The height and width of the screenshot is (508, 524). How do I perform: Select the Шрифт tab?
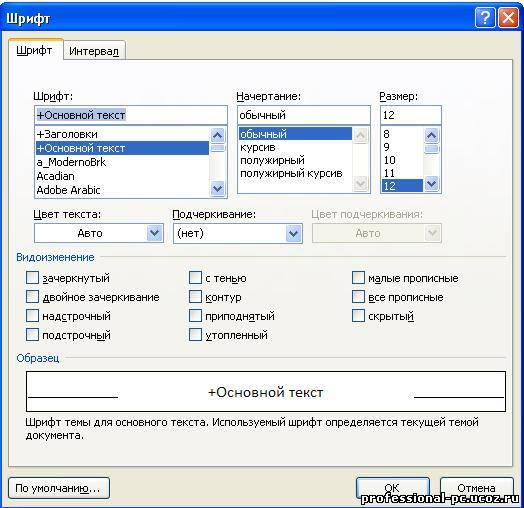click(x=34, y=50)
